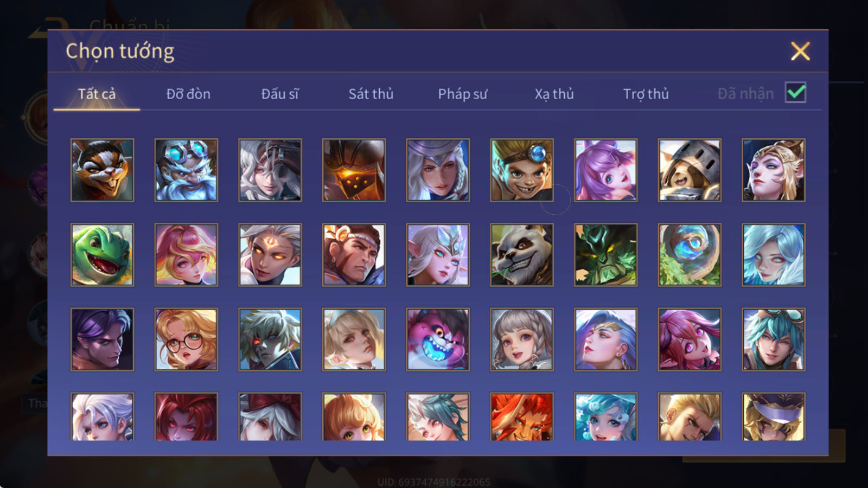The height and width of the screenshot is (488, 868).
Task: Select the purple-haired man hero portrait
Action: (102, 339)
